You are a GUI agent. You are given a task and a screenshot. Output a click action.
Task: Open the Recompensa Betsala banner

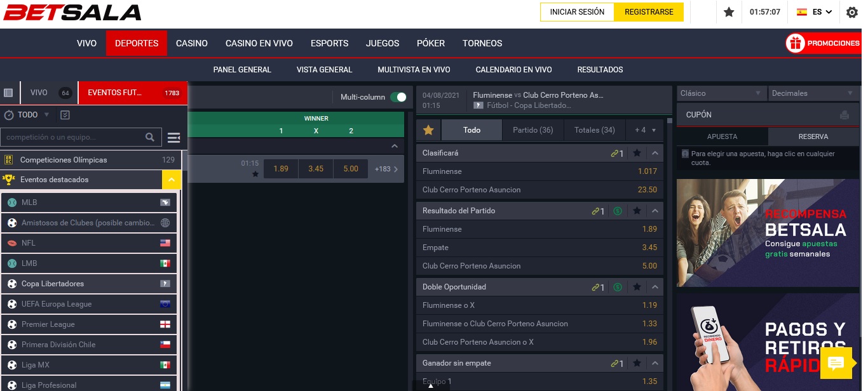769,232
